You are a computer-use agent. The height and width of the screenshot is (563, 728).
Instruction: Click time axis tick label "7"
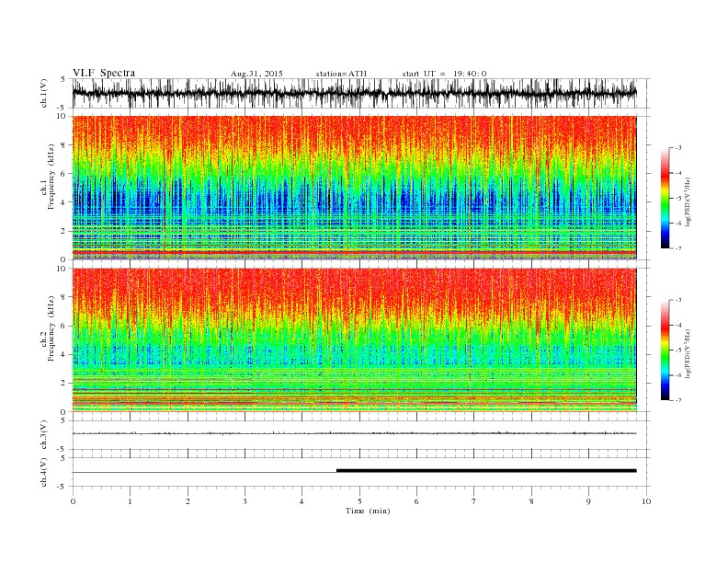pos(474,501)
